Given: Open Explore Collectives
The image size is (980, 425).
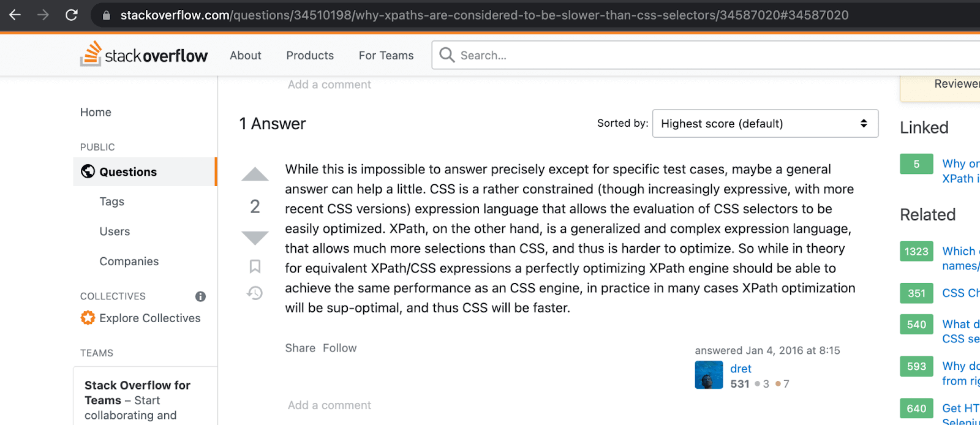Looking at the screenshot, I should point(149,318).
